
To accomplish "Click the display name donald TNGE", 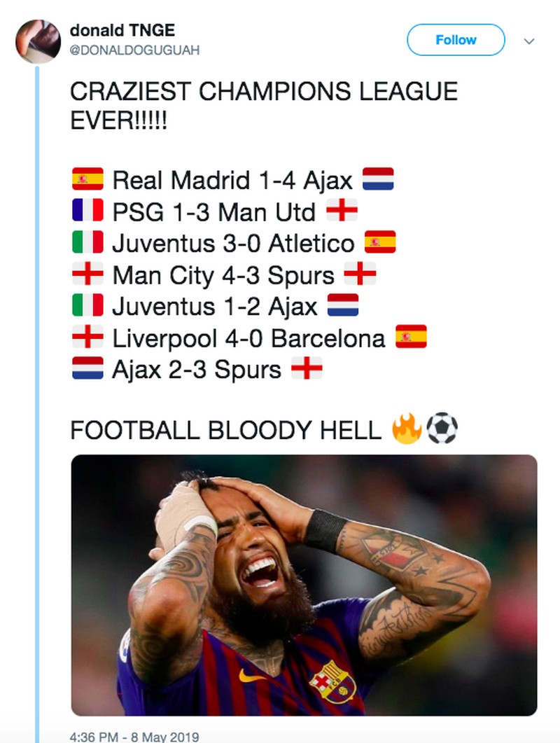I will point(122,30).
